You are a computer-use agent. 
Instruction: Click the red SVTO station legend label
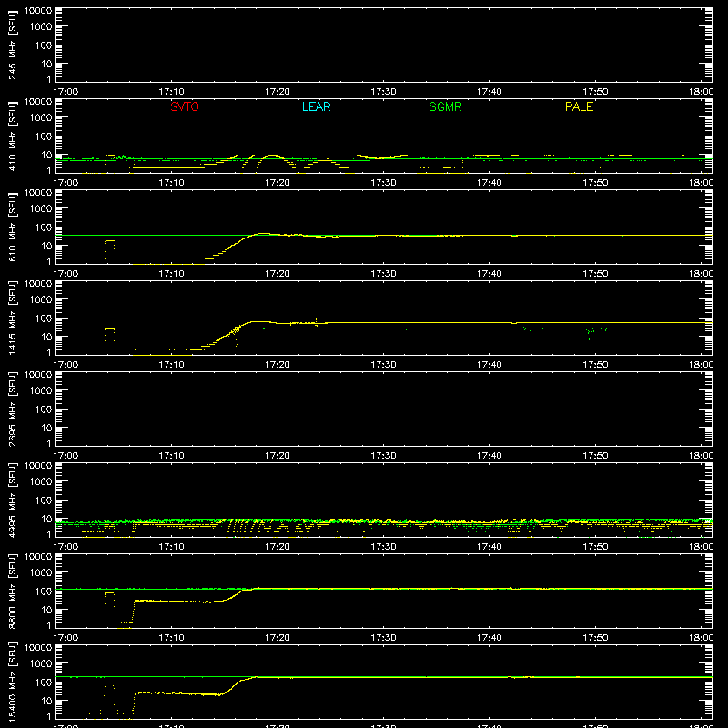pos(185,106)
